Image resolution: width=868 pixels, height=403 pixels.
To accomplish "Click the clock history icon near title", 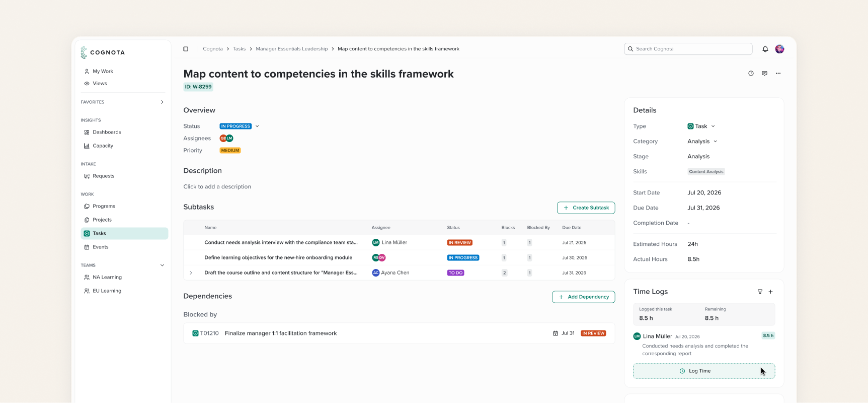I will [751, 74].
